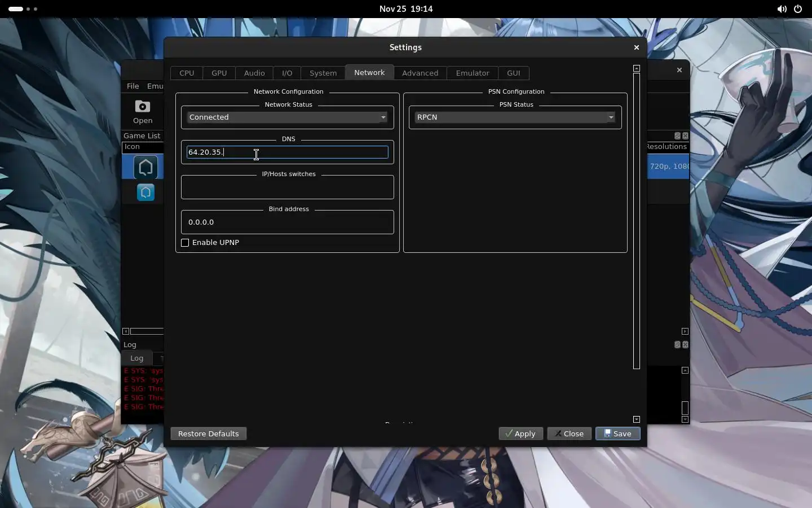
Task: Go to the I/O tab
Action: 287,73
